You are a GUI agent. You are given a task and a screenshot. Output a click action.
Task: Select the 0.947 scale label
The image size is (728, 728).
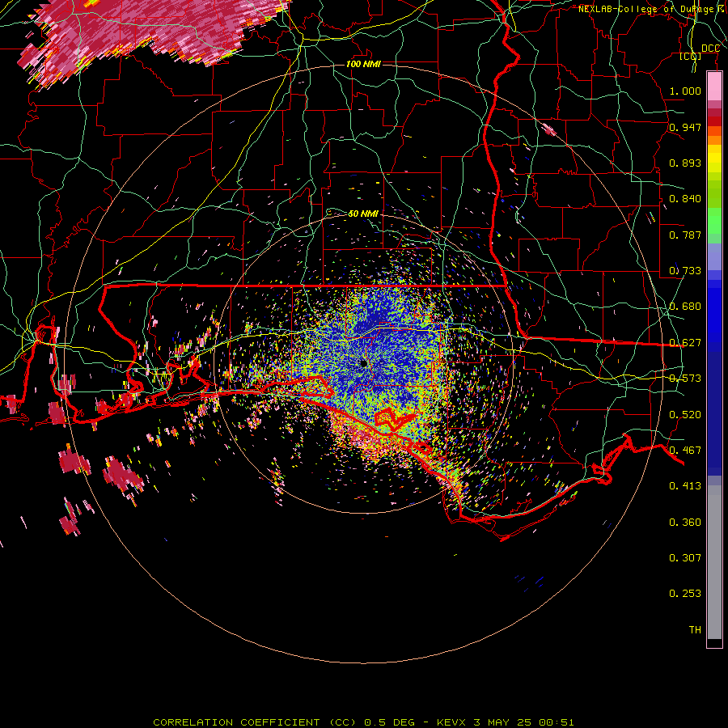685,127
